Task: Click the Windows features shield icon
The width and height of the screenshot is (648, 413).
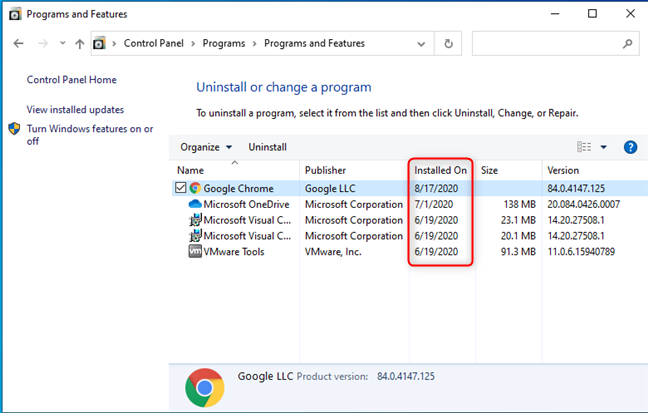Action: pyautogui.click(x=14, y=129)
